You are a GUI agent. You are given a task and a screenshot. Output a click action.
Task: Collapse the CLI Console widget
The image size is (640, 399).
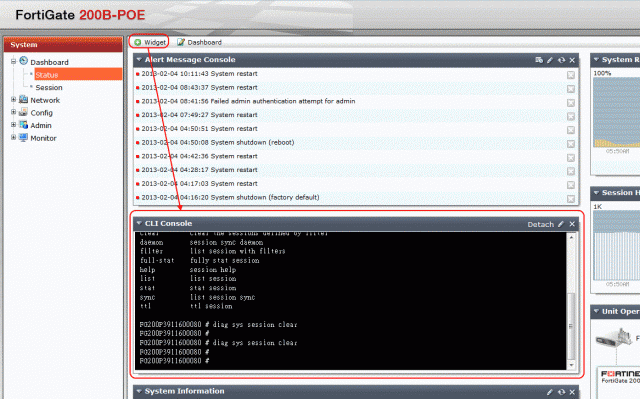pos(139,223)
